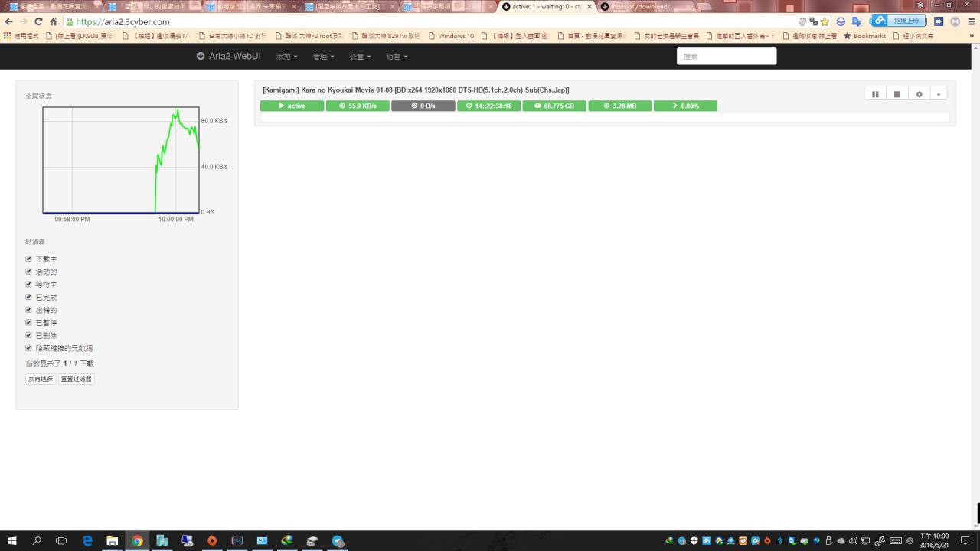Open the Chrome menu hamburger icon
The height and width of the screenshot is (551, 980).
coord(971,21)
